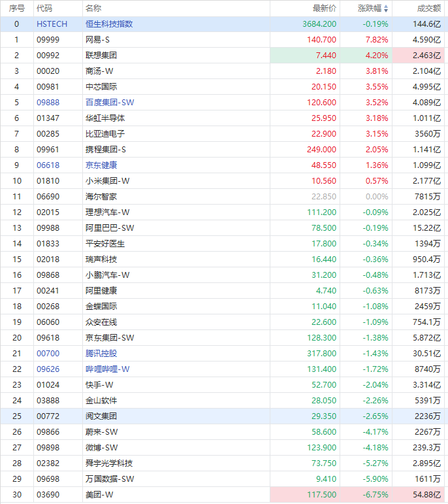
Task: Click stock code 01810 cell
Action: [48, 181]
